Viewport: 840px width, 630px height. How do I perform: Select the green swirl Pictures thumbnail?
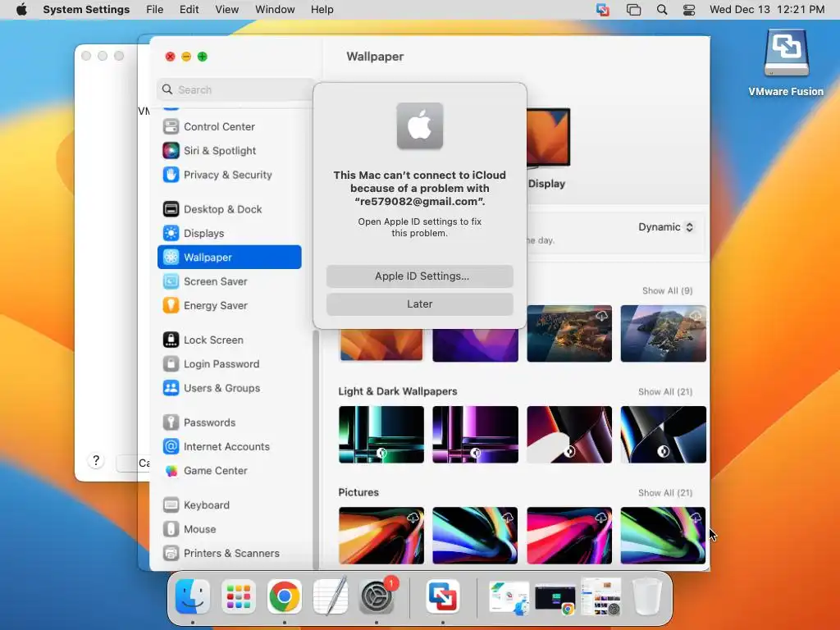[x=663, y=536]
